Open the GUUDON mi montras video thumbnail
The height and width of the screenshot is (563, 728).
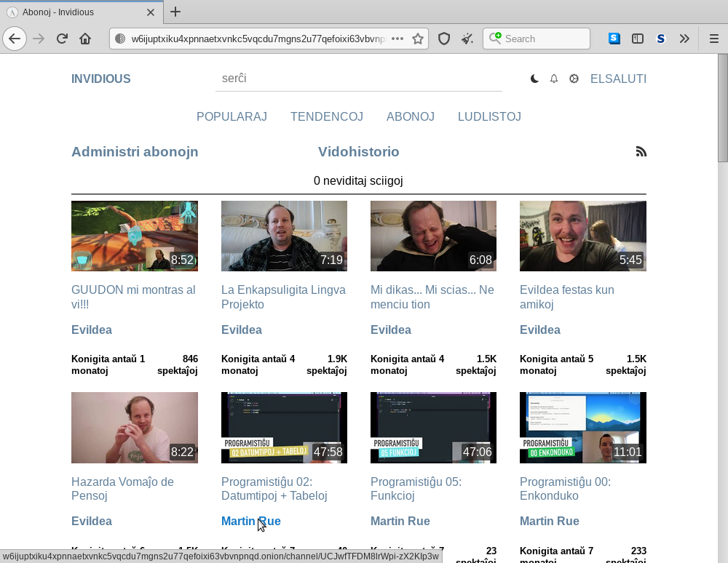(x=135, y=236)
